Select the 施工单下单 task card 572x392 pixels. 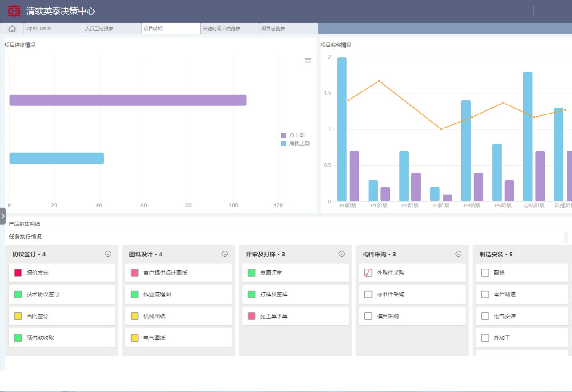295,316
